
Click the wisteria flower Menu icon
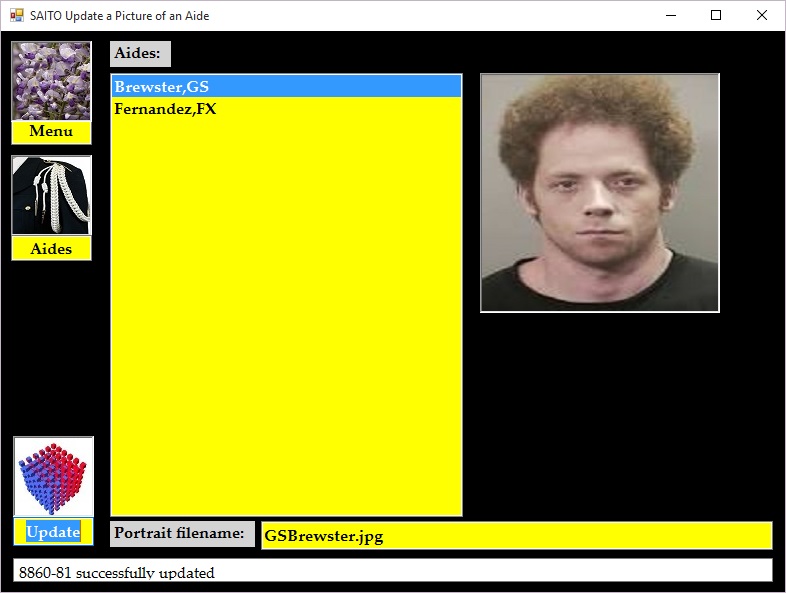click(51, 81)
